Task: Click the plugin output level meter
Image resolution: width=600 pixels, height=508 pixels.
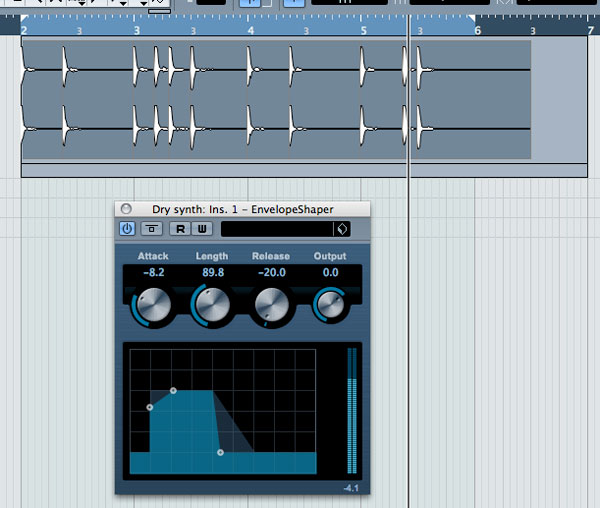Action: pyautogui.click(x=352, y=411)
